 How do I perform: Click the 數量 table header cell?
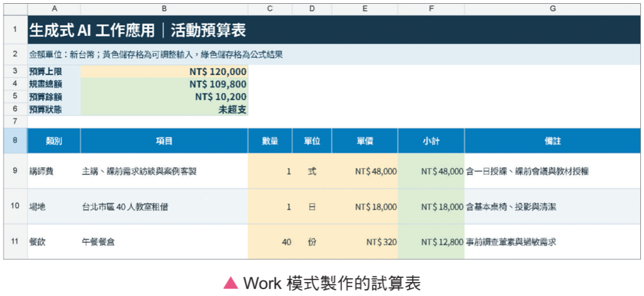click(270, 140)
